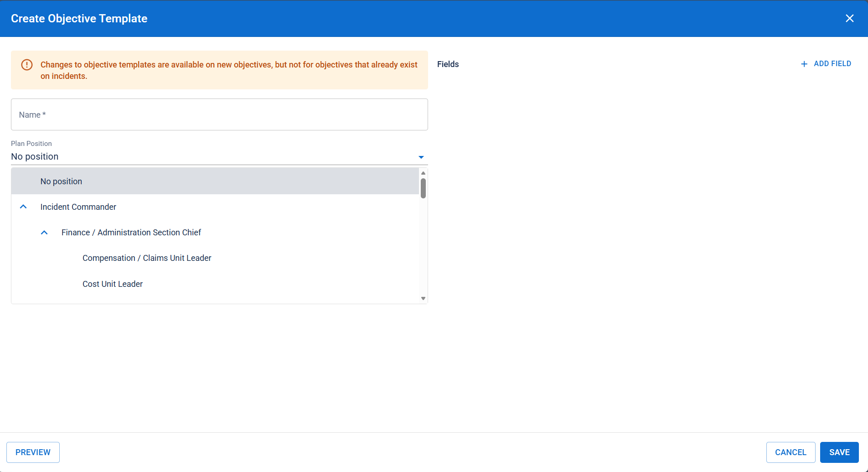Collapse the Finance / Administration Section Chief node
This screenshot has height=472, width=868.
[44, 233]
